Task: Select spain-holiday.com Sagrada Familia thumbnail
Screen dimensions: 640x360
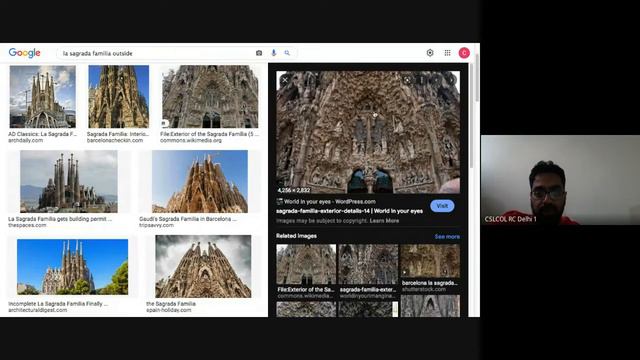Action: 203,267
